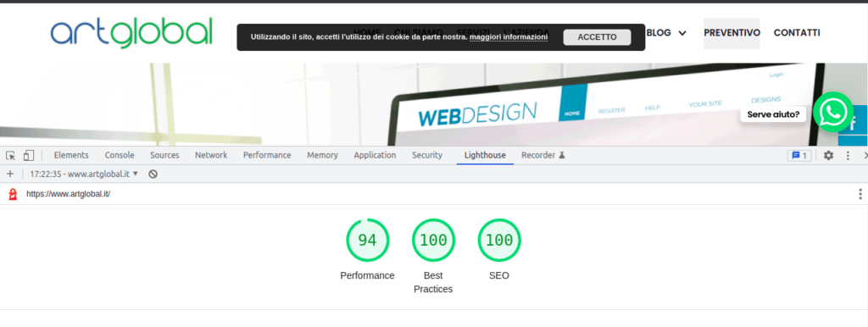Click the Best Practices score gauge

click(433, 240)
